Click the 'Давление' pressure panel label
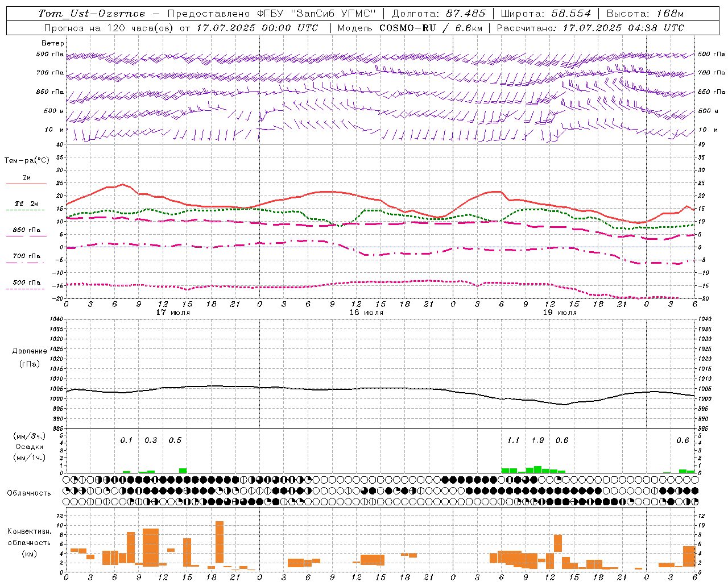 coord(30,351)
